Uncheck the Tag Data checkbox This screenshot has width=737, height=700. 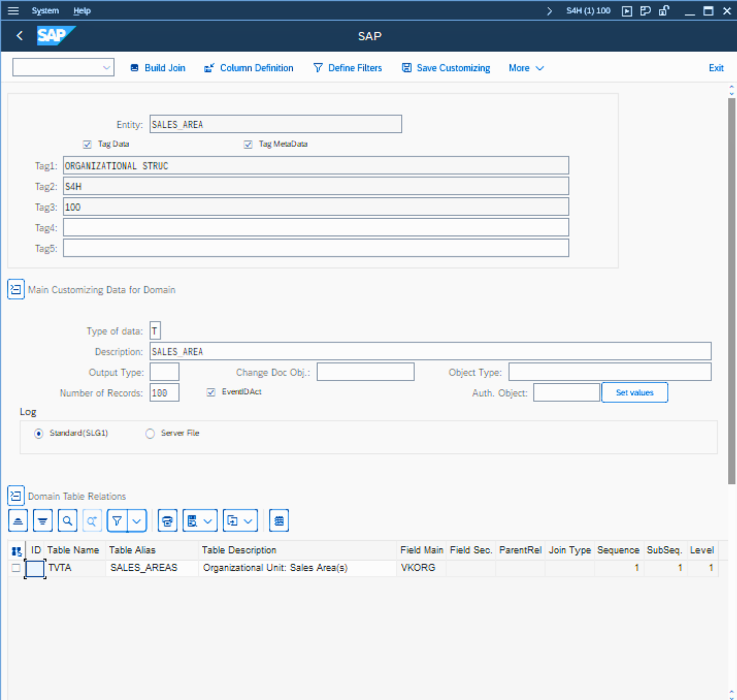[87, 144]
